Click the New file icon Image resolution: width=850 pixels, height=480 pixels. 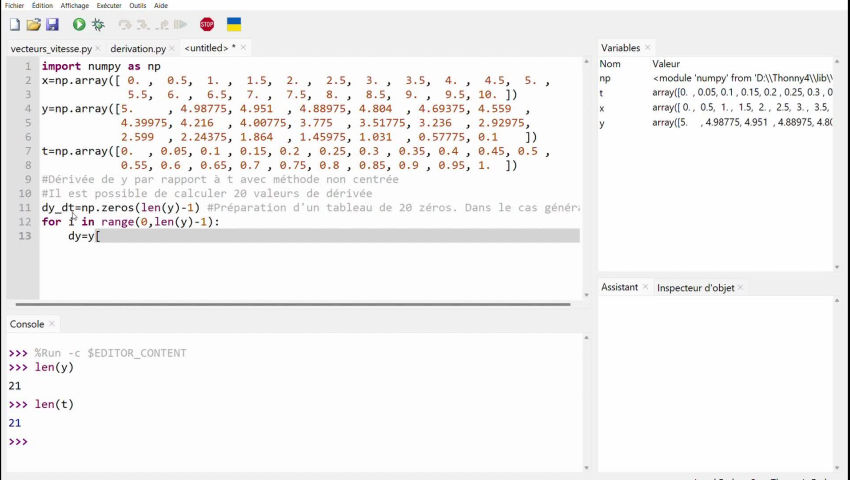click(14, 24)
